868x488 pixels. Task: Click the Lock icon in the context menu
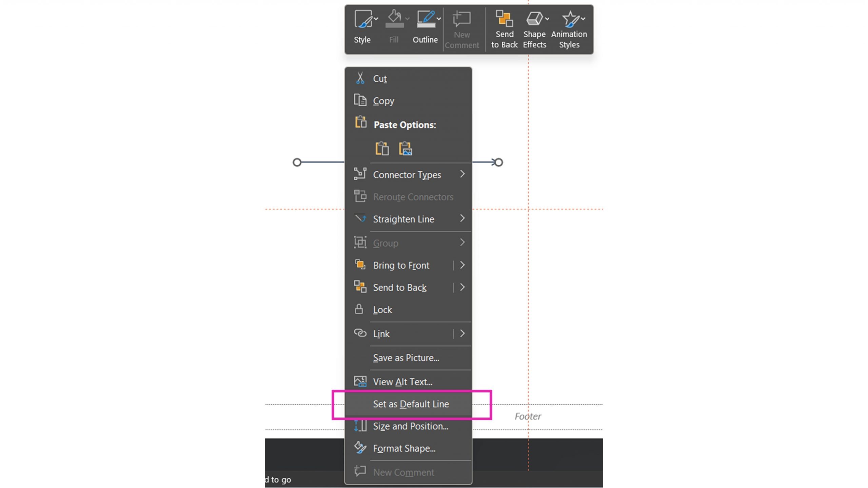click(x=359, y=309)
